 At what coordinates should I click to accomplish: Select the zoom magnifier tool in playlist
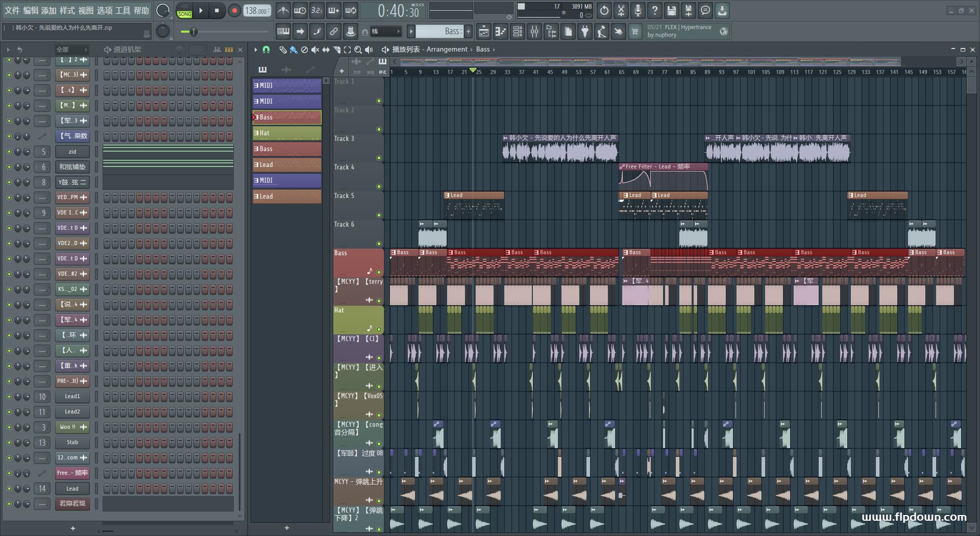click(x=358, y=50)
